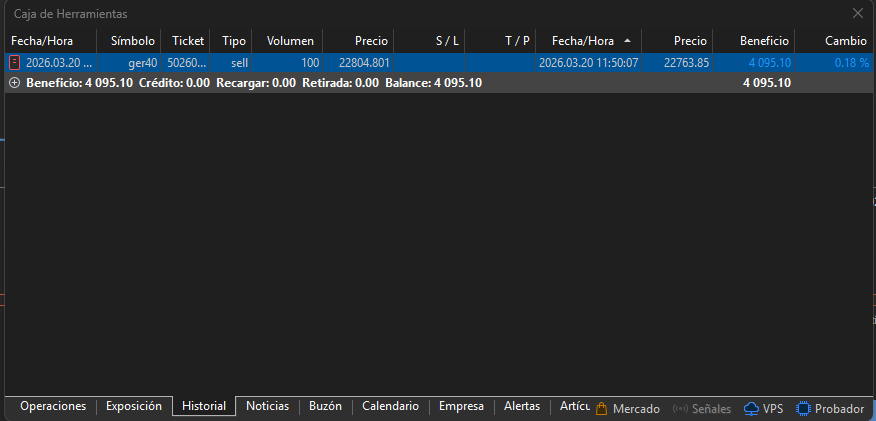Select the Historial tab
The width and height of the screenshot is (876, 421).
(204, 406)
